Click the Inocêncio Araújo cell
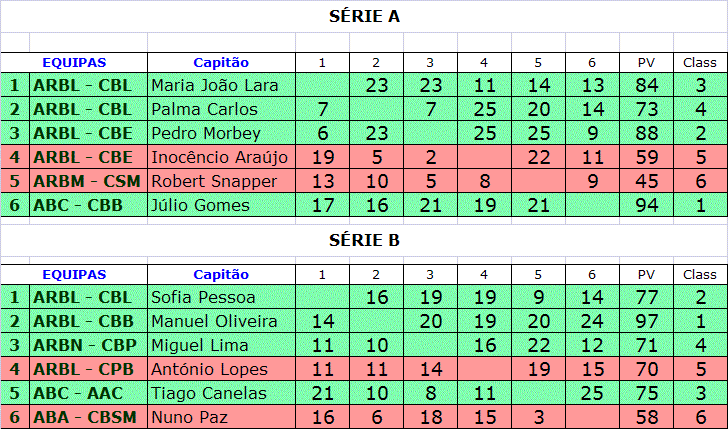This screenshot has width=728, height=429. coord(219,157)
